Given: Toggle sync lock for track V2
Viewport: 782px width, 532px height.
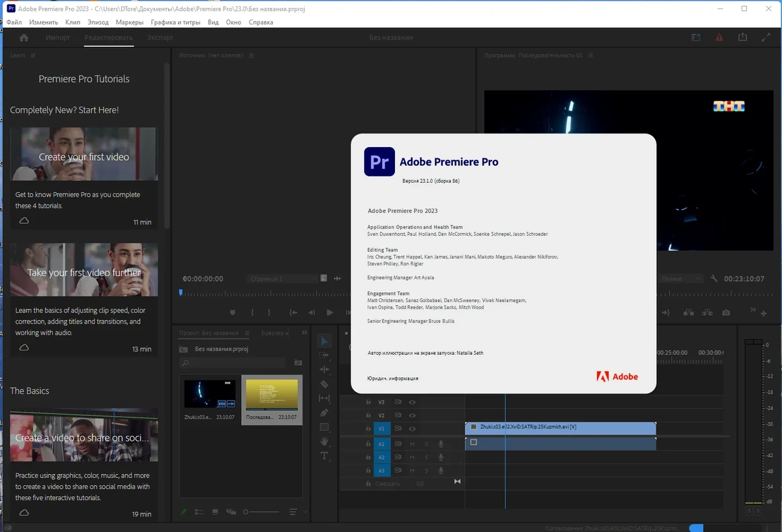Looking at the screenshot, I should [x=398, y=415].
